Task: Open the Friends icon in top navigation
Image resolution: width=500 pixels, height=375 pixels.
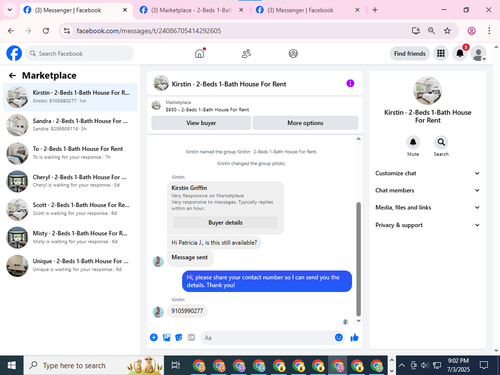Action: pyautogui.click(x=246, y=53)
